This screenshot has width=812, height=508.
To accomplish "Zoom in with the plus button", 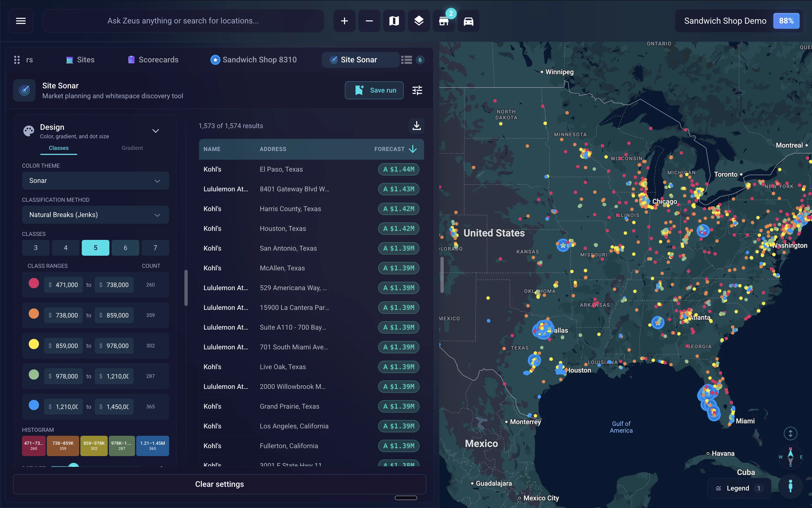I will pyautogui.click(x=344, y=21).
